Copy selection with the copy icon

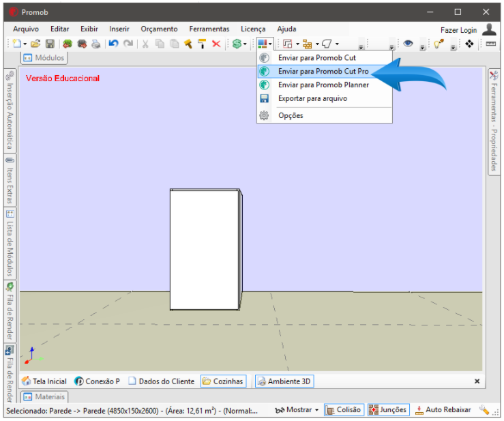pos(160,44)
